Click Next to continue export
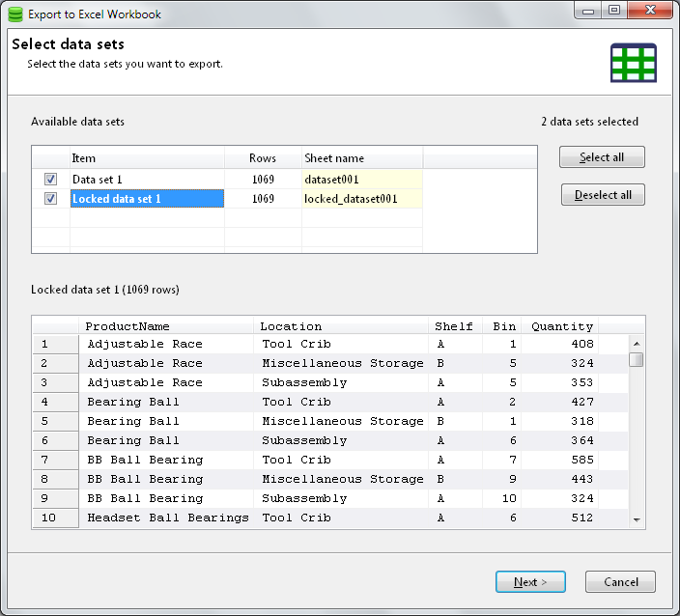 tap(530, 582)
